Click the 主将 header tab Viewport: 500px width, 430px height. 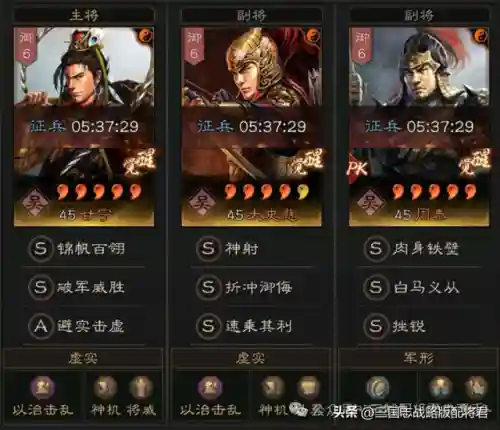pos(84,15)
